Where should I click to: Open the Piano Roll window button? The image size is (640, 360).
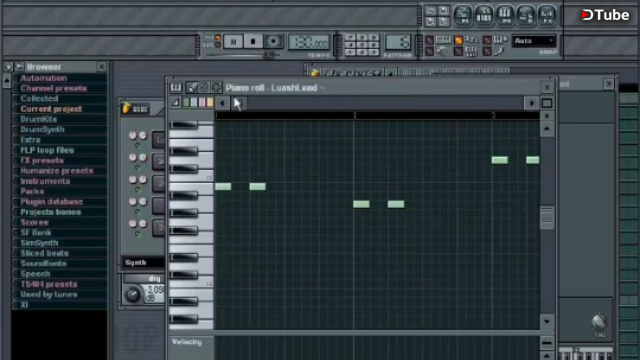tap(505, 16)
